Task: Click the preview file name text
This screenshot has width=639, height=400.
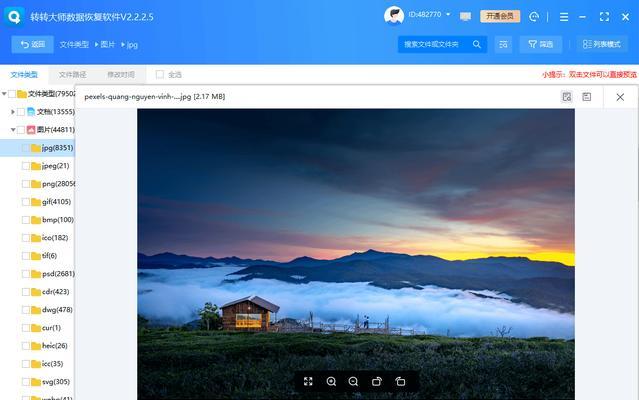Action: coord(154,97)
